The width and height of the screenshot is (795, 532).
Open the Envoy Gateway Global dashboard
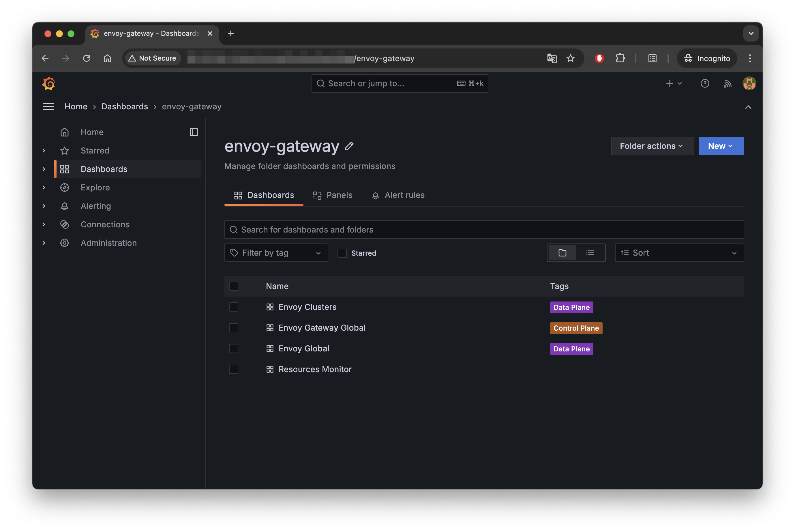coord(322,328)
